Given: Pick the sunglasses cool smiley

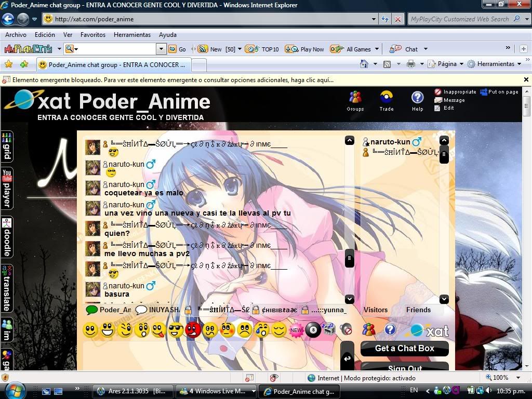Looking at the screenshot, I should [x=176, y=330].
